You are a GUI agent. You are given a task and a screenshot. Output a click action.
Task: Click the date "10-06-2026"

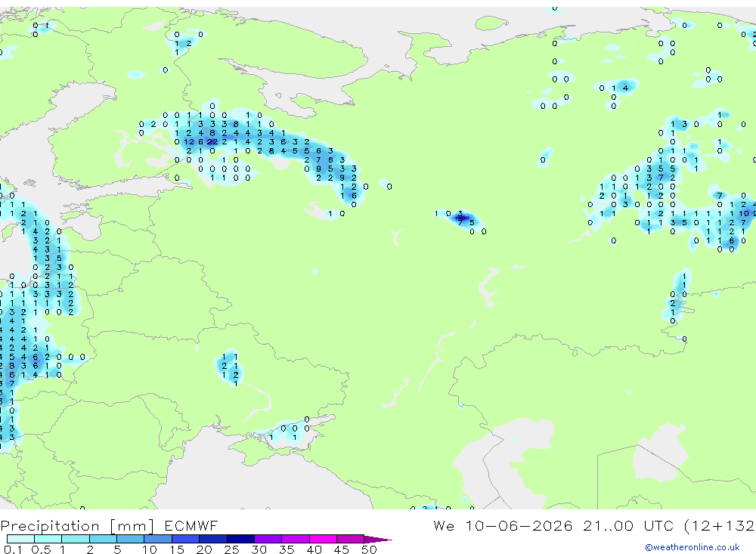(519, 525)
